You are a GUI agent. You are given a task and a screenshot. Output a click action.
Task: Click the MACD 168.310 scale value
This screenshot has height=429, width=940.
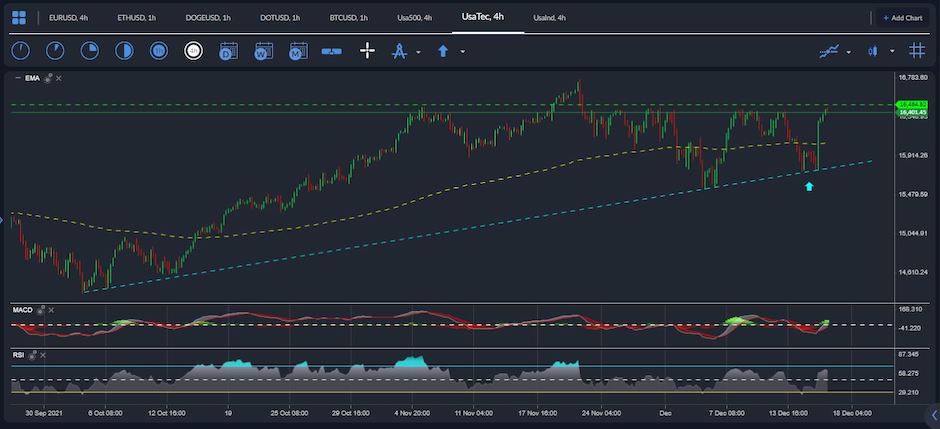coord(911,309)
